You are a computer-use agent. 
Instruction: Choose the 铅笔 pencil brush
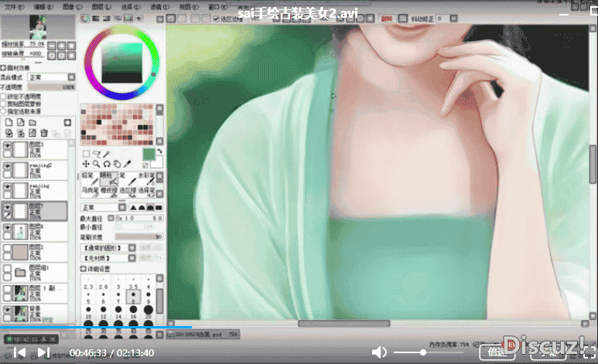click(90, 179)
